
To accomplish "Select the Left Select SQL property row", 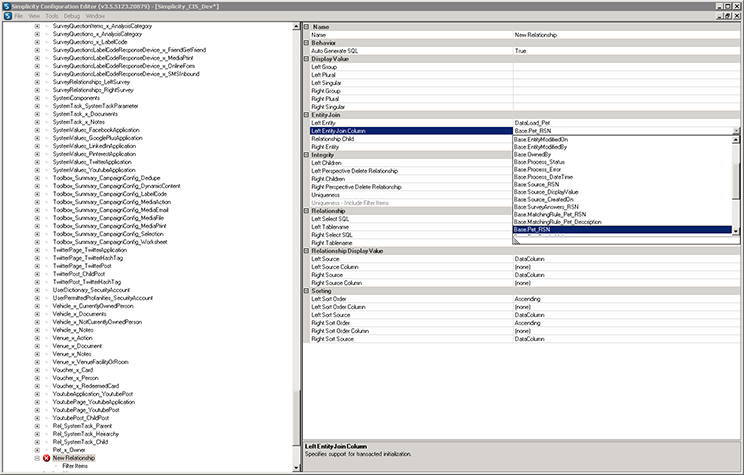I will pyautogui.click(x=411, y=219).
